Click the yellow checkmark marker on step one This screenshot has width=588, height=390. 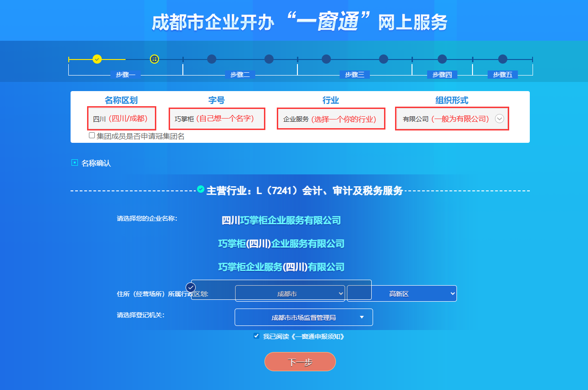tap(97, 59)
